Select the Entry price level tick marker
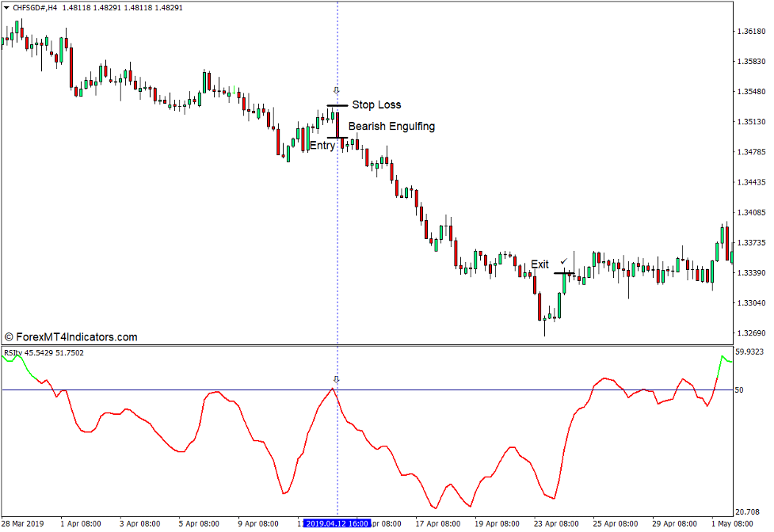 (337, 138)
